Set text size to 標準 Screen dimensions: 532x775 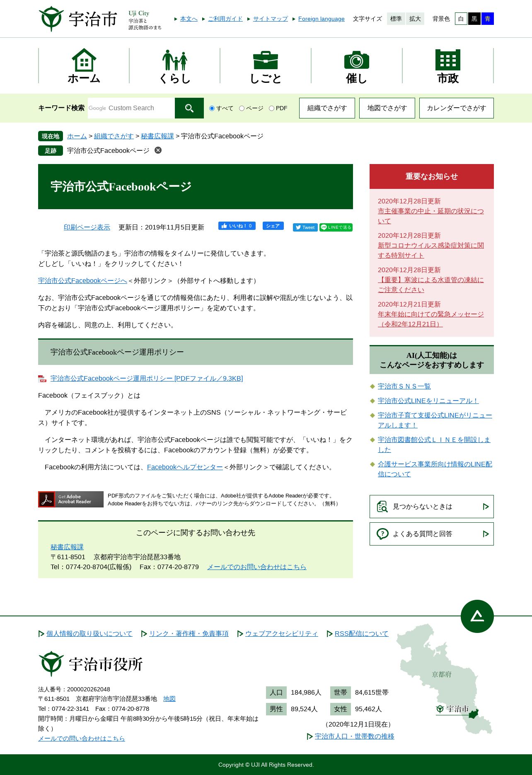click(x=396, y=19)
